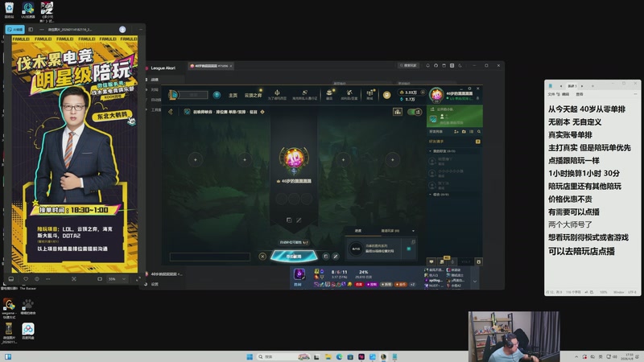Toggle the open party switch
This screenshot has width=644, height=362.
coord(415,112)
